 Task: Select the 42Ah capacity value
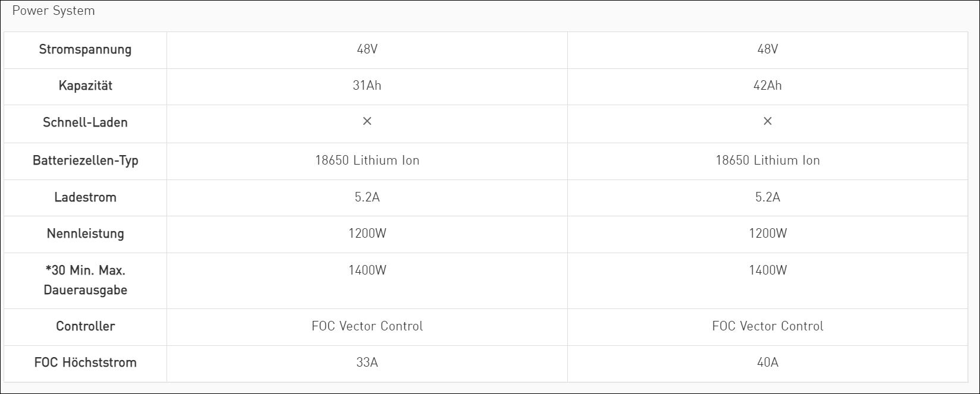coord(767,86)
